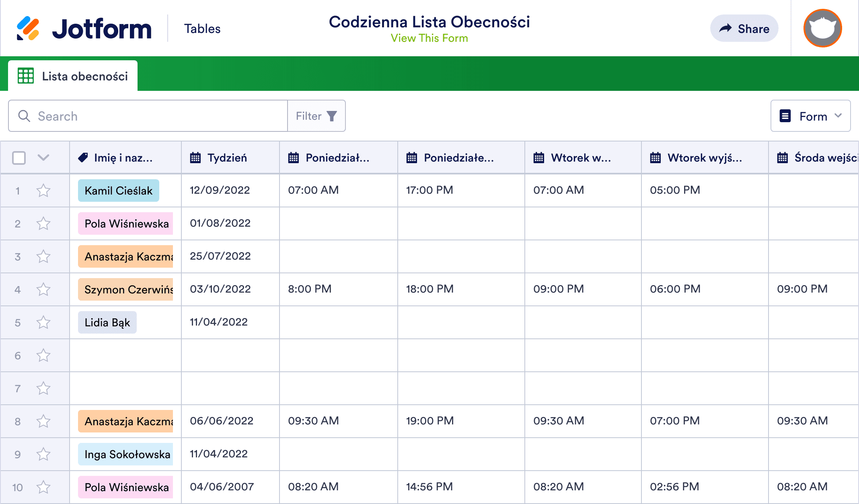Click the Lista obecności grid icon

pos(26,76)
